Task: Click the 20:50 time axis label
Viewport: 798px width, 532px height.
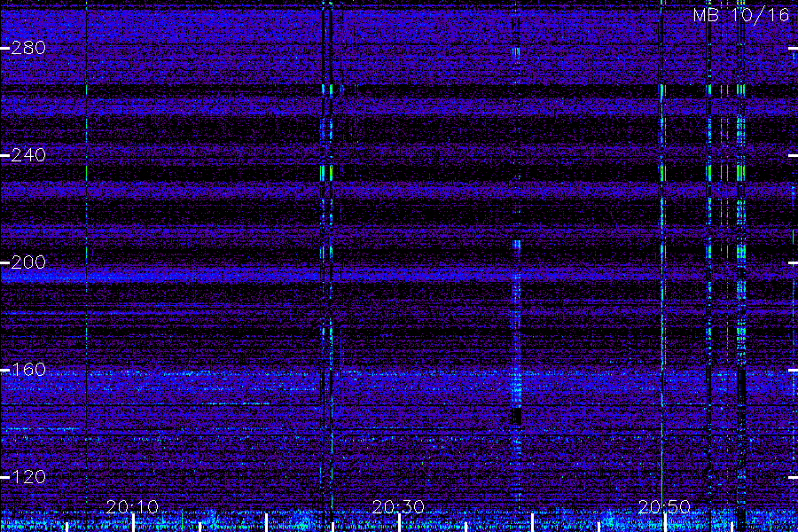Action: [664, 507]
